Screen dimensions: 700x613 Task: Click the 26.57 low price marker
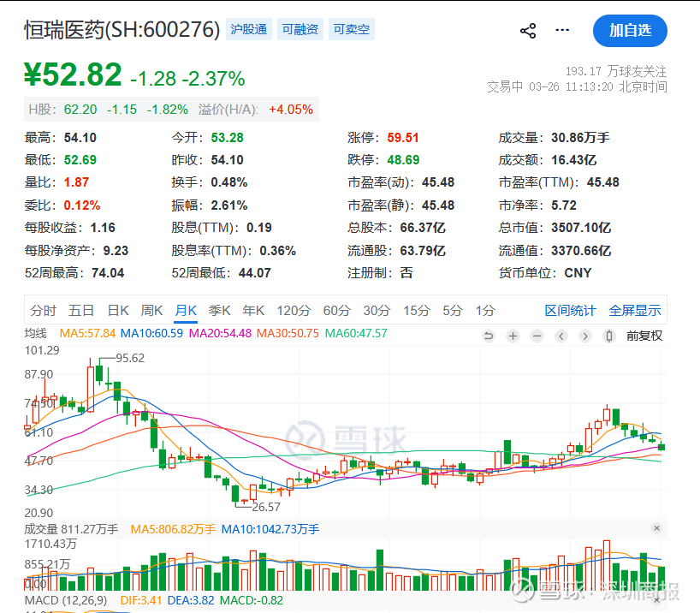point(266,507)
